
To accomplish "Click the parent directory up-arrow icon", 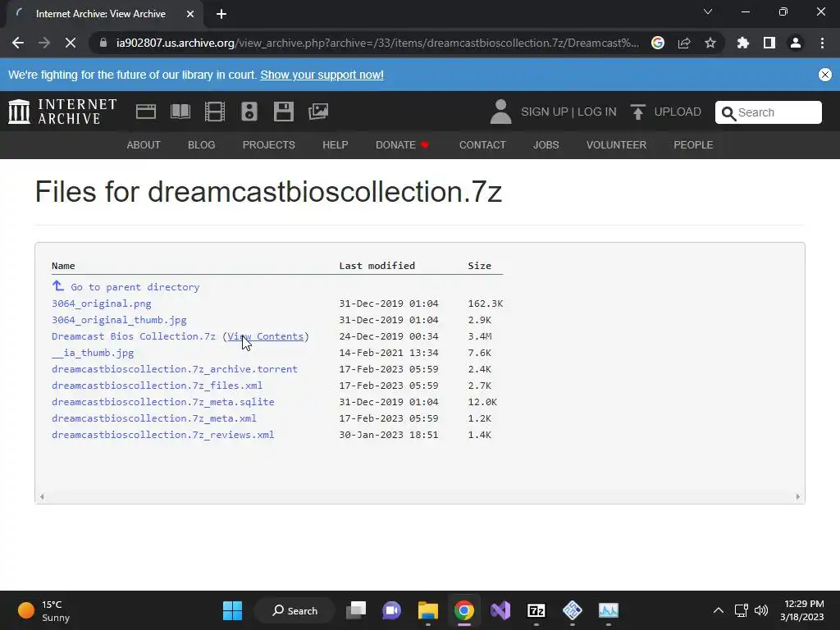I will [58, 285].
